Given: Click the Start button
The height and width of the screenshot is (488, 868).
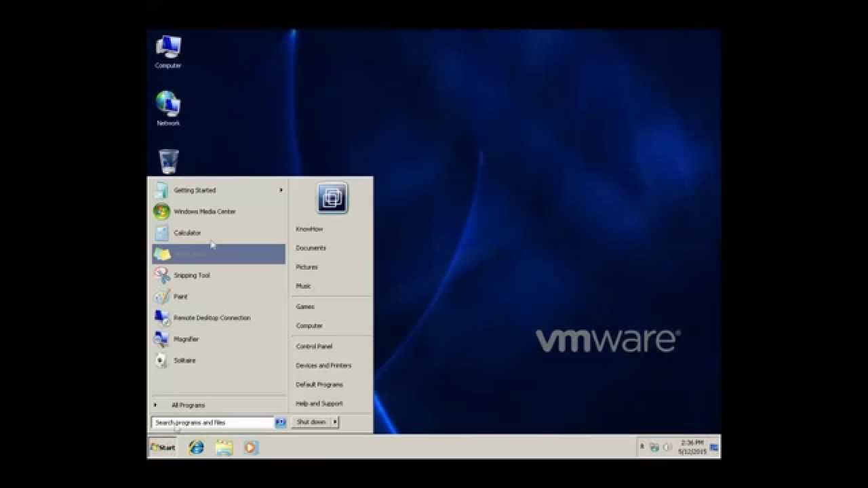Looking at the screenshot, I should 163,447.
